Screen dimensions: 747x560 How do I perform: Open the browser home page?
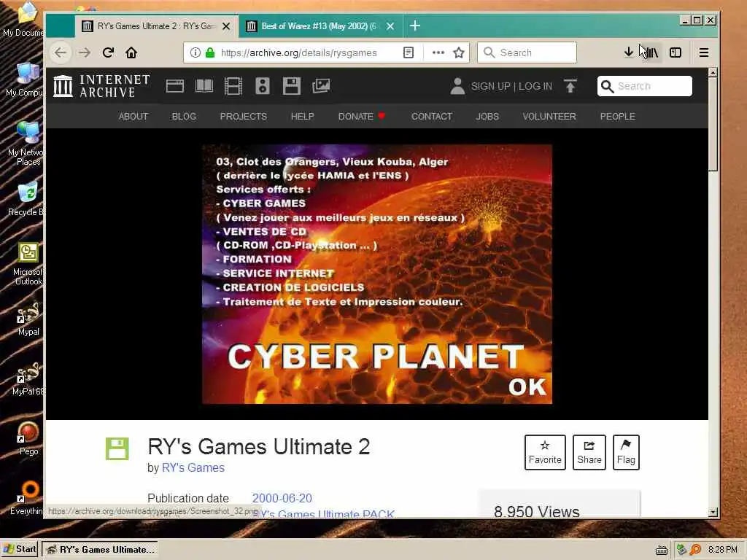131,52
